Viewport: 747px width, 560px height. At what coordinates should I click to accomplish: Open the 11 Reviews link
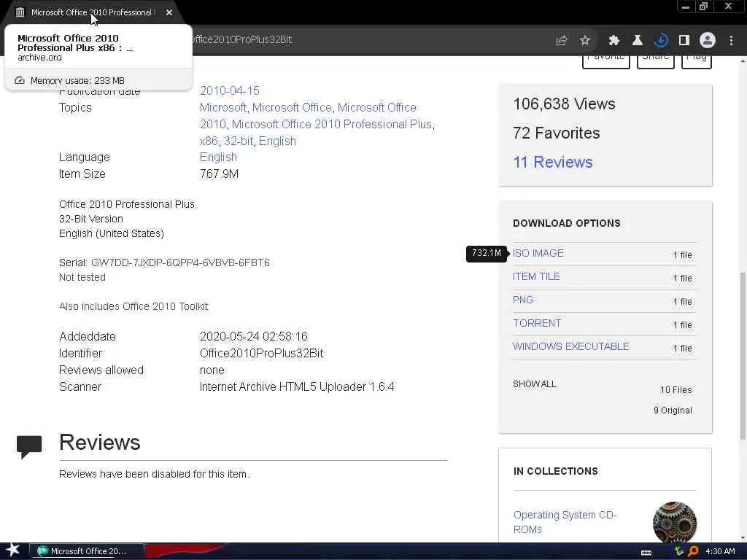[553, 163]
